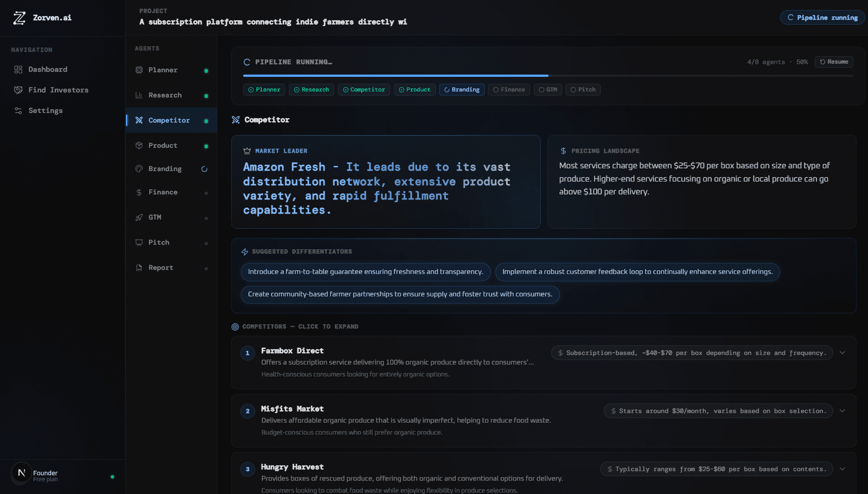The height and width of the screenshot is (494, 868).
Task: Click the Dashboard grid icon
Action: click(x=18, y=70)
